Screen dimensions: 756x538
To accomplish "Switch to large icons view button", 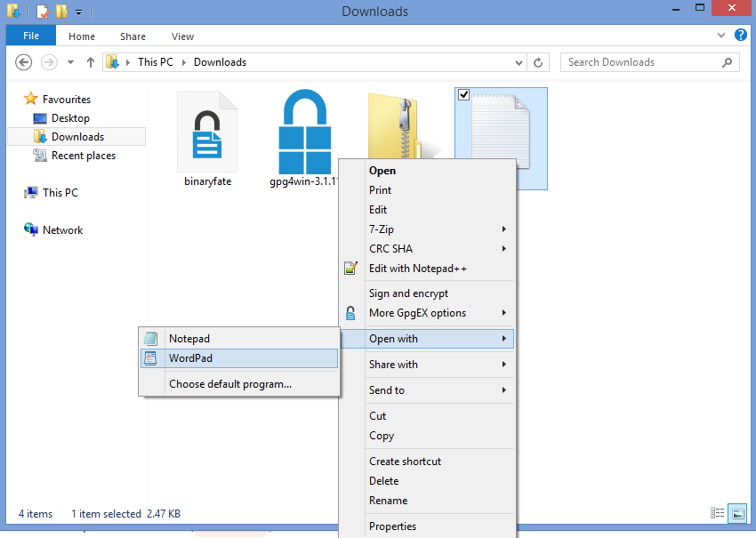I will (x=736, y=513).
